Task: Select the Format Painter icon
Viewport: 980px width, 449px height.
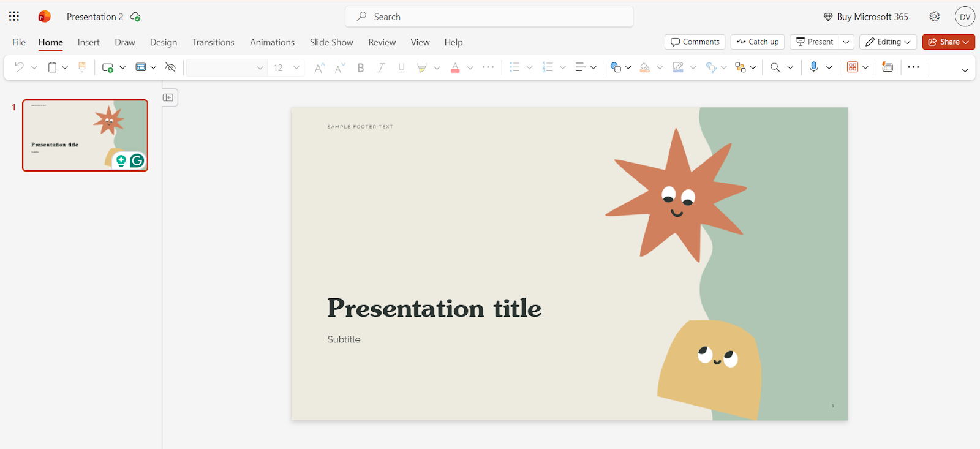Action: (x=82, y=67)
